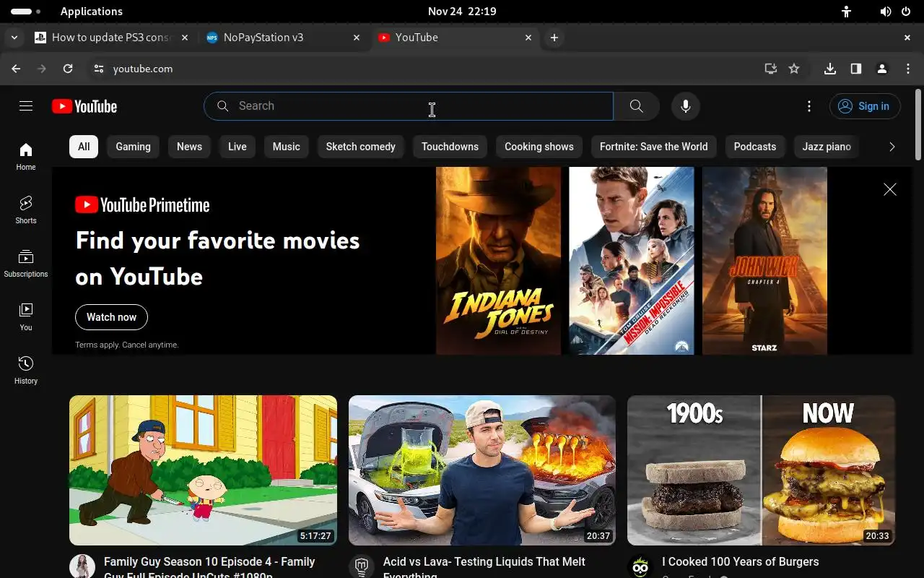Close the How to update PS3 tab
Viewport: 924px width, 578px height.
coord(185,38)
